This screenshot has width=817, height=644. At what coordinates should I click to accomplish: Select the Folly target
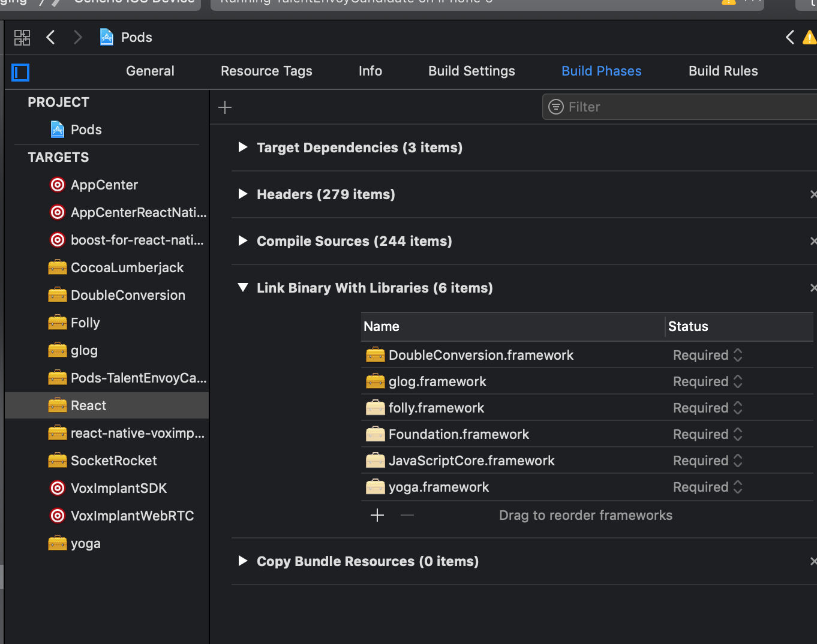point(107,323)
